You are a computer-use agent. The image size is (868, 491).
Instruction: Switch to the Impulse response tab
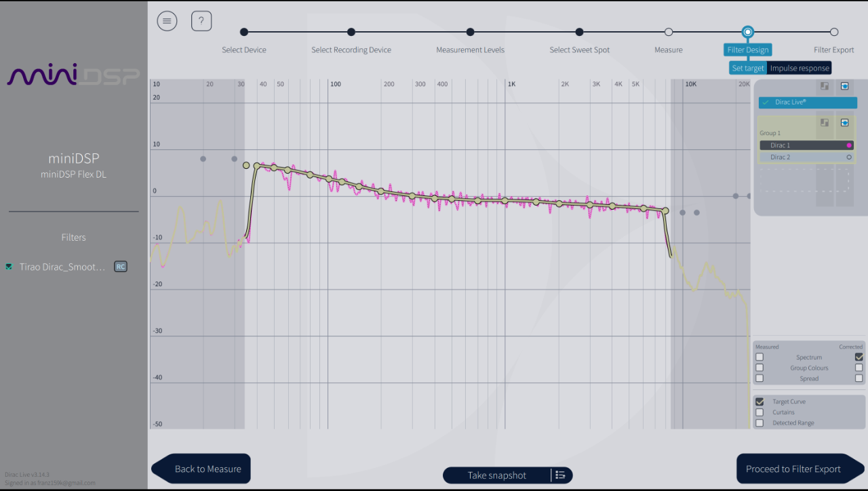pyautogui.click(x=800, y=68)
